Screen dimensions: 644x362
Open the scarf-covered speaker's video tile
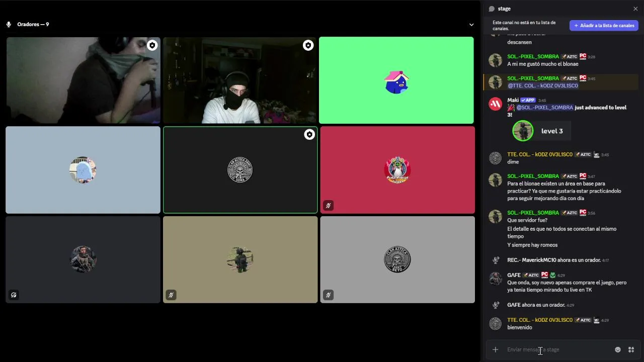pyautogui.click(x=83, y=80)
